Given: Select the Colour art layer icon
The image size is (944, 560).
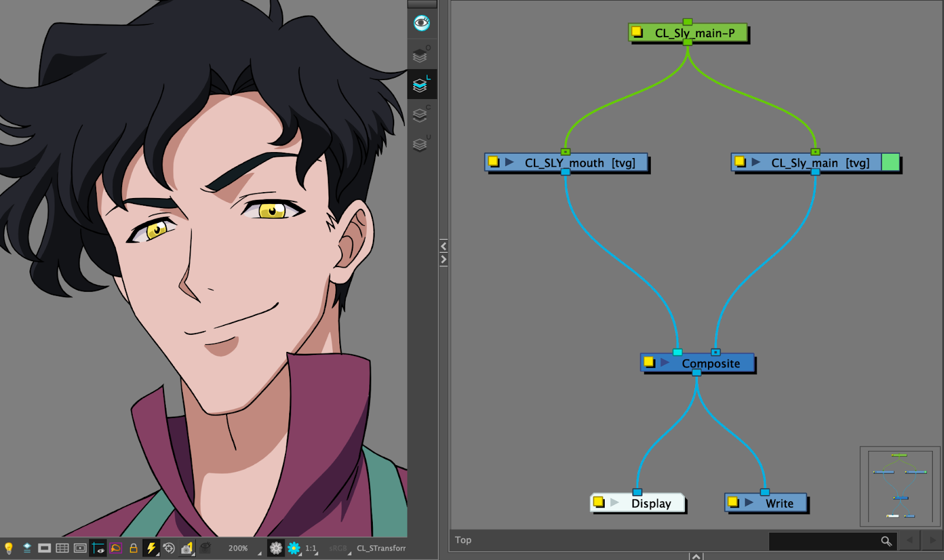Looking at the screenshot, I should coord(420,115).
